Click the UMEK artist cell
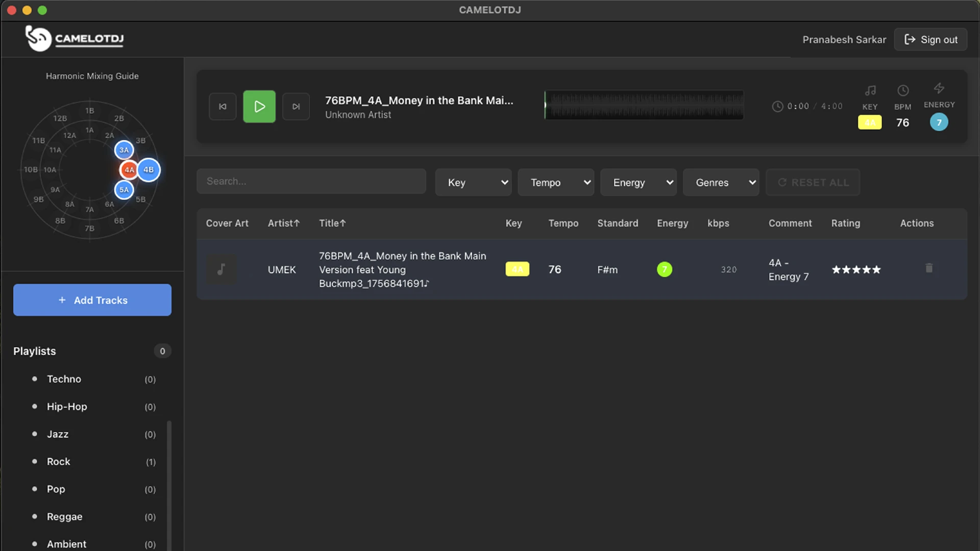The height and width of the screenshot is (551, 980). [x=282, y=269]
